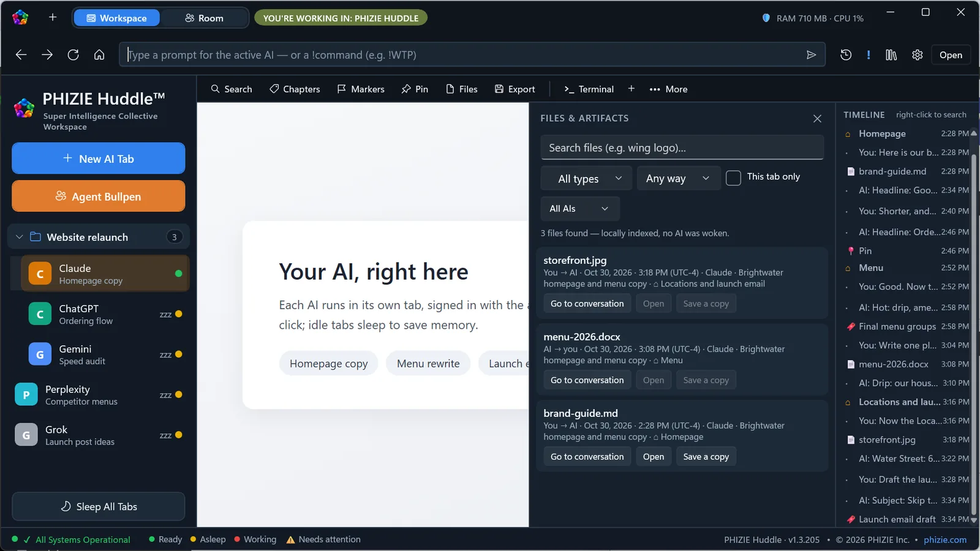Image resolution: width=980 pixels, height=551 pixels.
Task: Open the library books icon
Action: 891,55
